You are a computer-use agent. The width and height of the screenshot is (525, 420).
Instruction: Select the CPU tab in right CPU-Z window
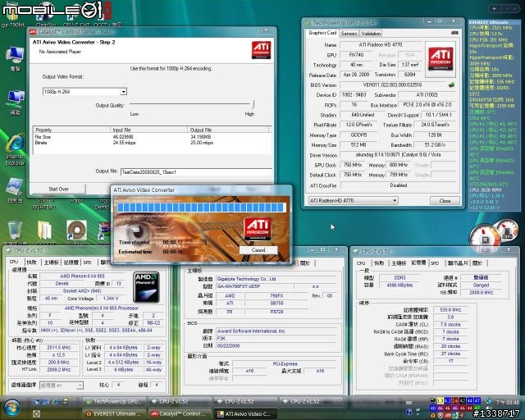point(361,263)
